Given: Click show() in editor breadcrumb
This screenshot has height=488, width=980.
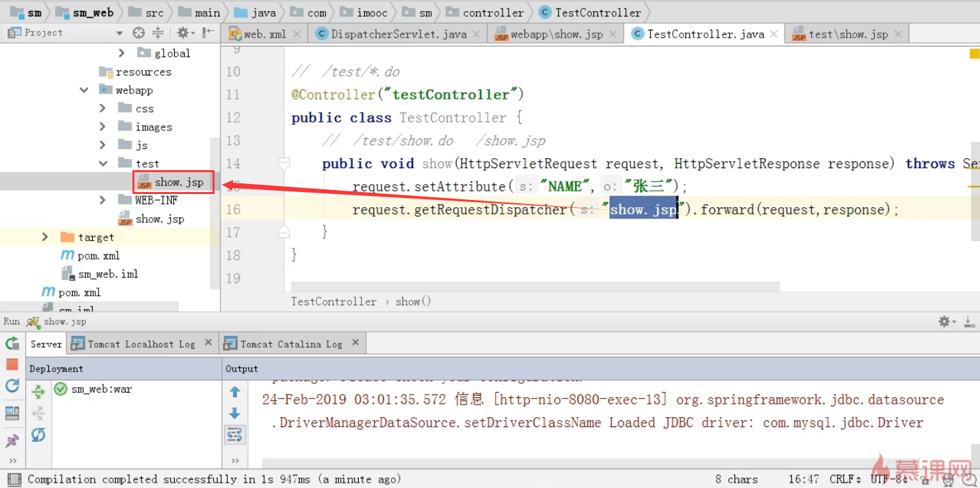Looking at the screenshot, I should coord(413,301).
